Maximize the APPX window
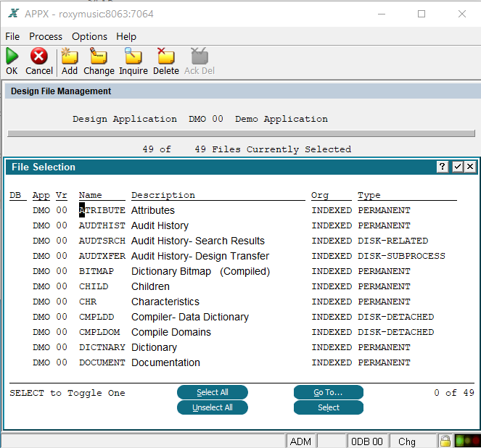Screen dimensions: 481x448 coord(422,14)
